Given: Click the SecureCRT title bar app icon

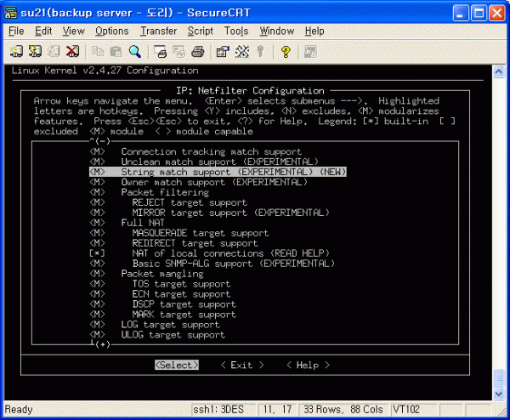Looking at the screenshot, I should [x=11, y=13].
